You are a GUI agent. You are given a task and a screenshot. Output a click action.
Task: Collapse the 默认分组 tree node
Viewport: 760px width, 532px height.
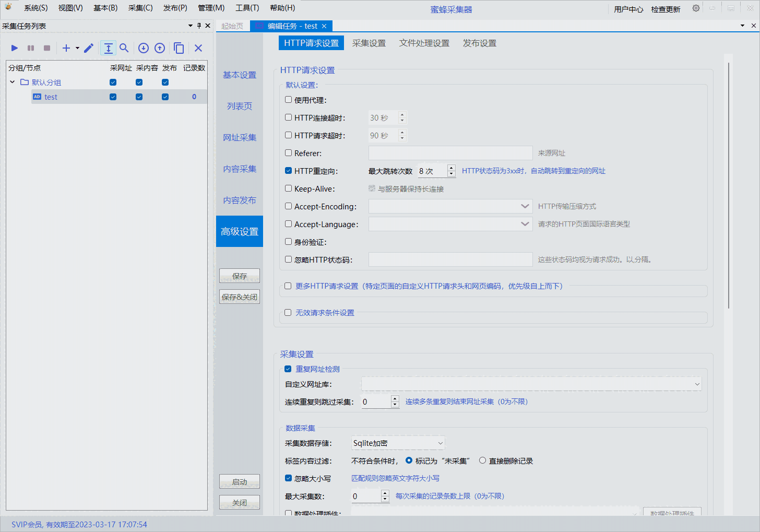click(x=11, y=82)
